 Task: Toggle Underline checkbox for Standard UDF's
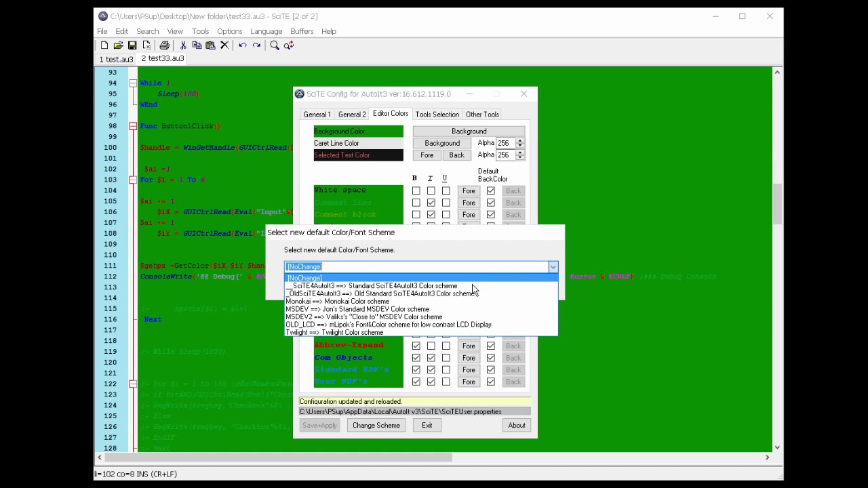(x=446, y=370)
